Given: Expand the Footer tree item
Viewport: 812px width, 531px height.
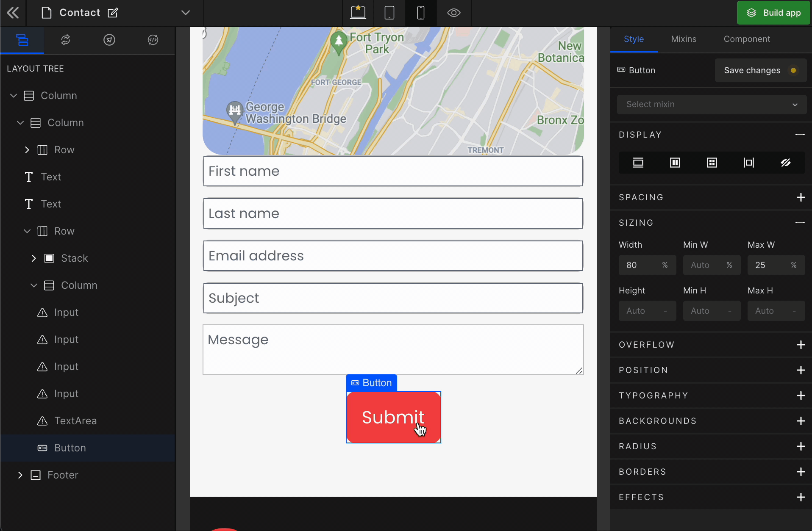Looking at the screenshot, I should [20, 475].
